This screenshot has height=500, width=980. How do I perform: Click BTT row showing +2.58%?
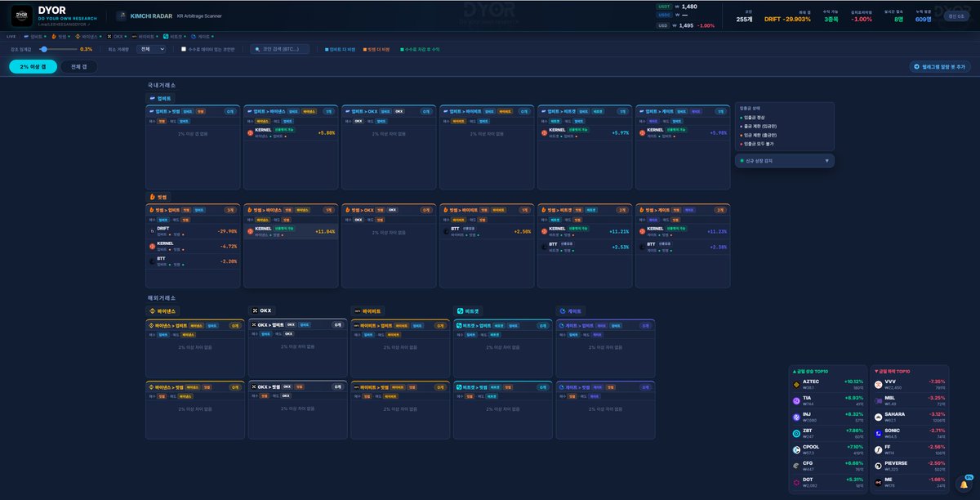pyautogui.click(x=487, y=231)
